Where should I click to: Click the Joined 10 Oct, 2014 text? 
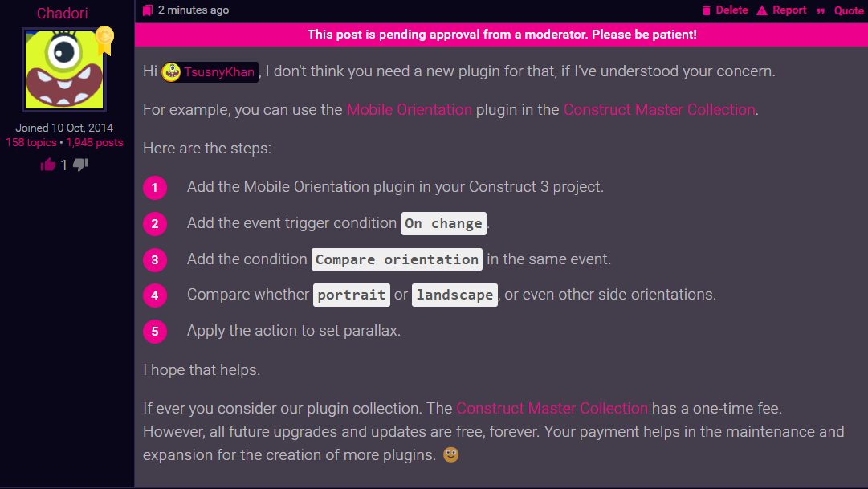click(x=64, y=128)
